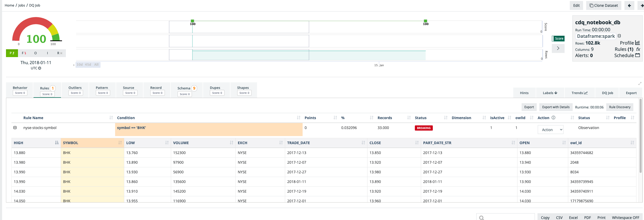Click the expand panel arrows icon
The width and height of the screenshot is (644, 220).
pos(640,84)
